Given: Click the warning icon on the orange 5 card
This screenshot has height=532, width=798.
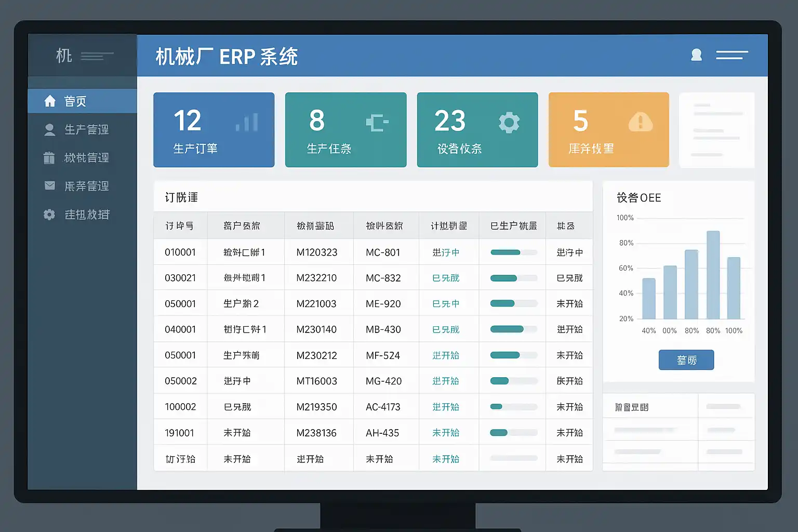Looking at the screenshot, I should 641,122.
